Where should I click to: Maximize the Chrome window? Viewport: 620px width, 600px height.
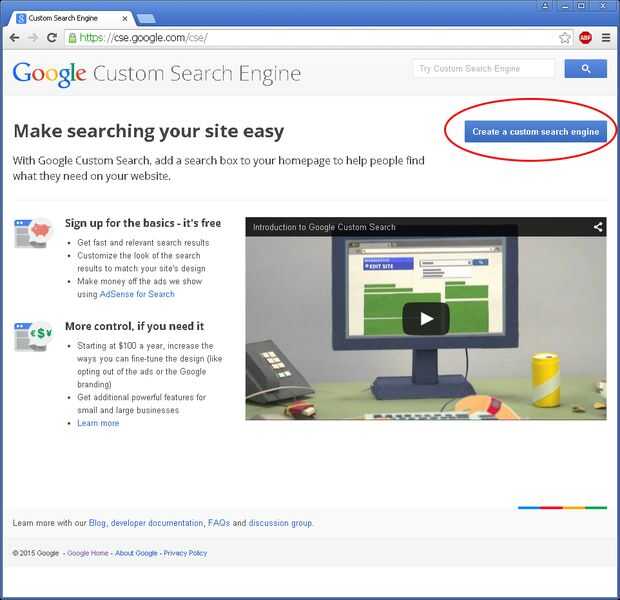(581, 6)
